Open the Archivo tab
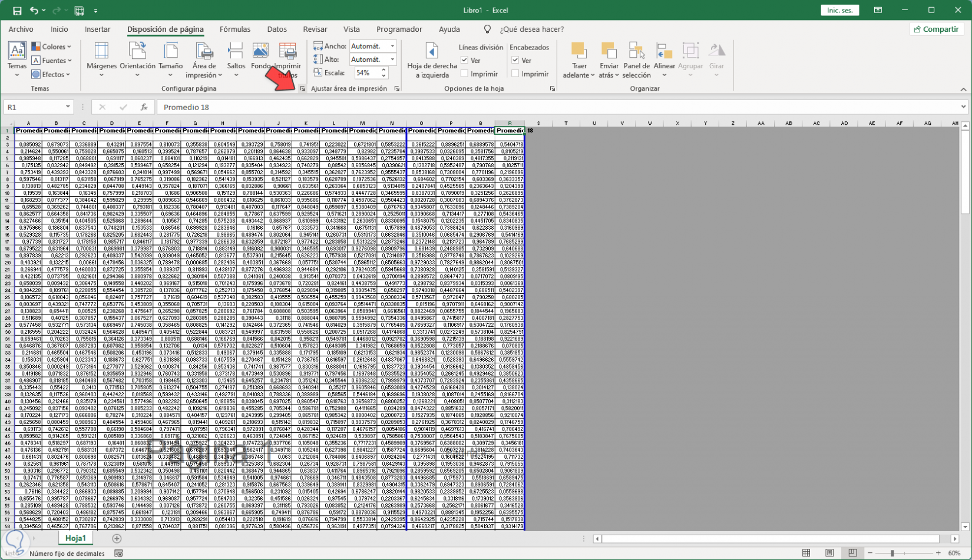The height and width of the screenshot is (560, 972). [21, 29]
